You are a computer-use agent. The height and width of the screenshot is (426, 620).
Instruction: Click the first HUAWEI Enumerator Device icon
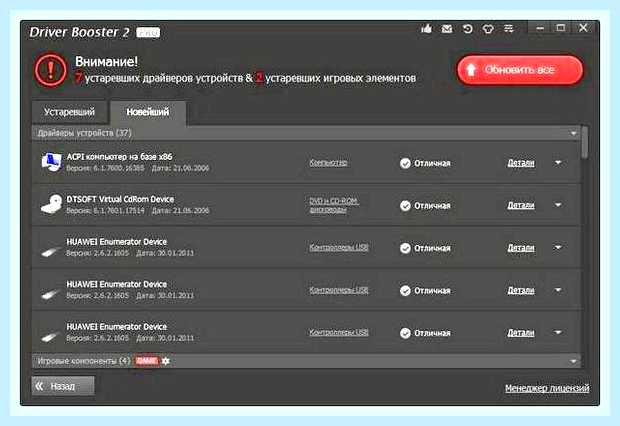point(51,251)
